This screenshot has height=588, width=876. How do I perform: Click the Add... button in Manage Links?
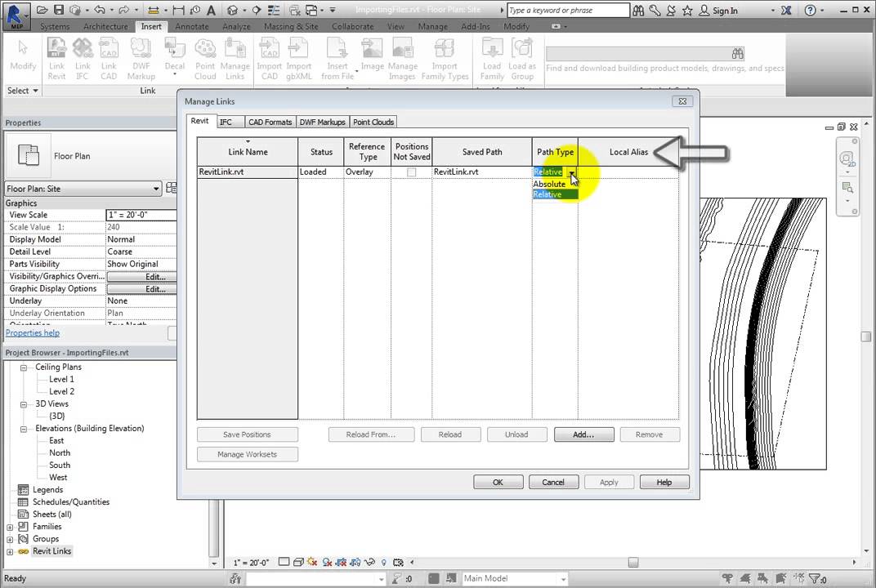[x=583, y=434]
